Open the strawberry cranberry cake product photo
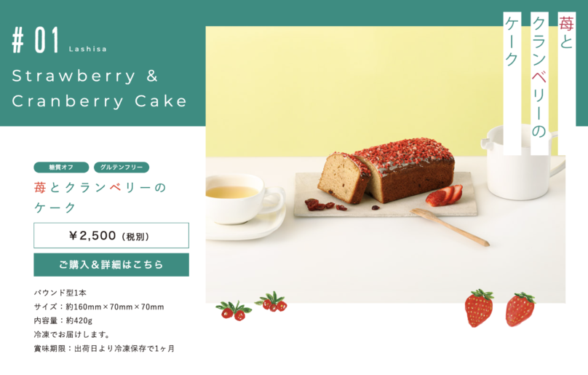Image resolution: width=588 pixels, height=375 pixels. point(385,165)
